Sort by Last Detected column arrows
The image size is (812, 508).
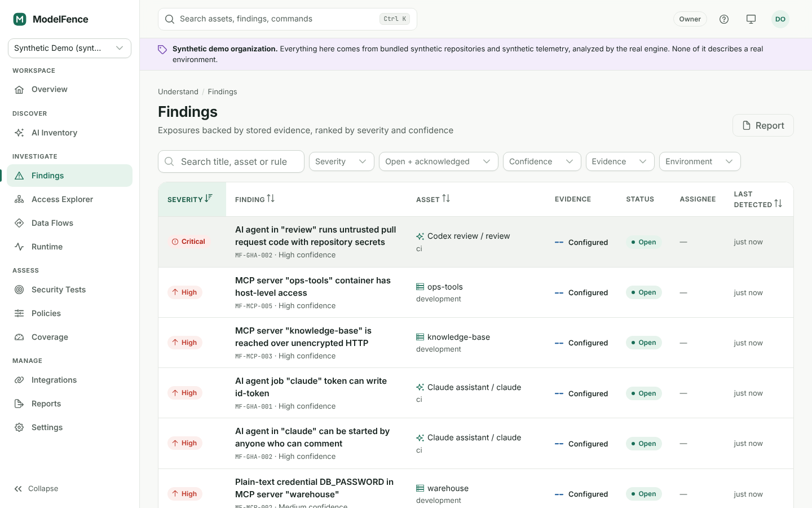(x=778, y=204)
